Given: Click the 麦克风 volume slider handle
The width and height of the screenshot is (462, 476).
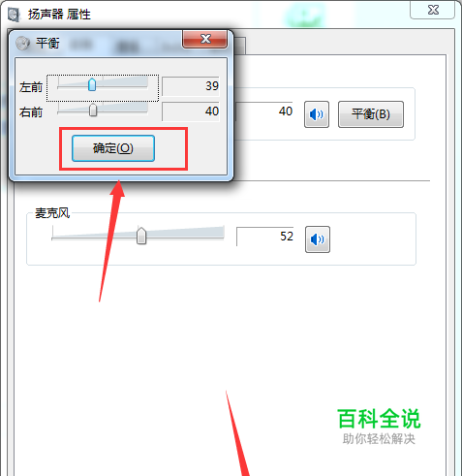Looking at the screenshot, I should pos(141,236).
